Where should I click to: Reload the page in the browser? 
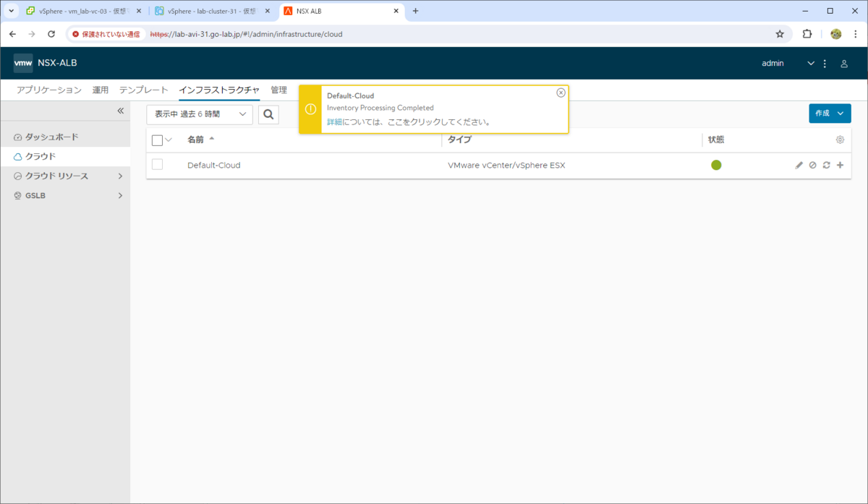tap(51, 34)
